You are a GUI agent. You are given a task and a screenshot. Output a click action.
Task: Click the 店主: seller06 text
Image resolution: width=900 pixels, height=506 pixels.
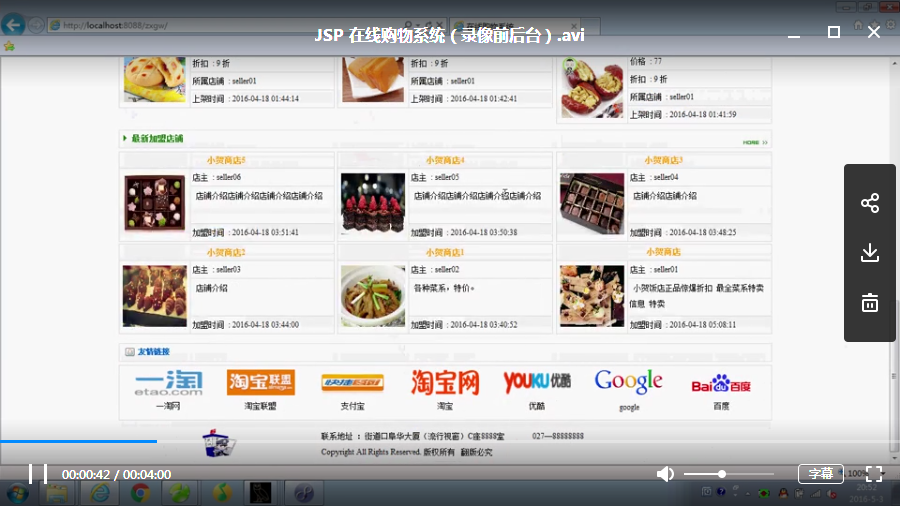click(216, 177)
